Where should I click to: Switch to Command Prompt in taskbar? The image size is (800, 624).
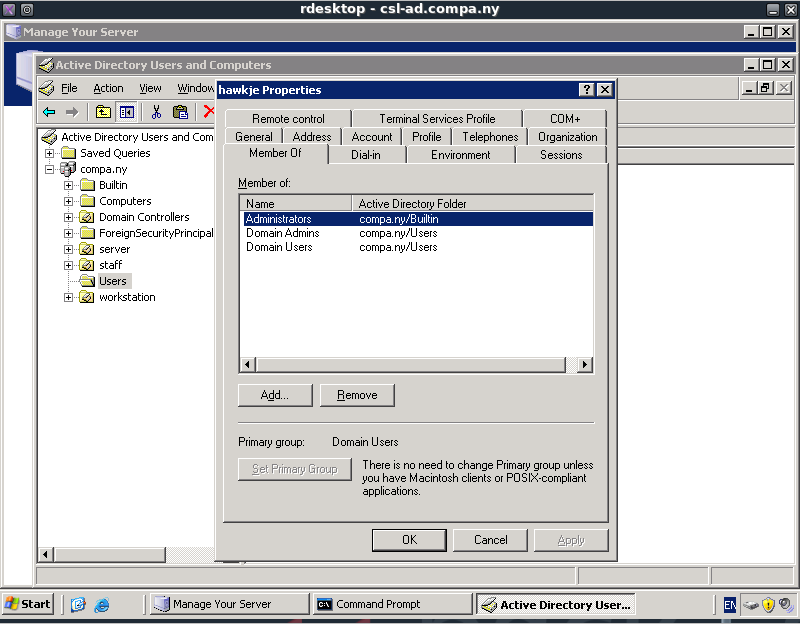click(x=390, y=604)
